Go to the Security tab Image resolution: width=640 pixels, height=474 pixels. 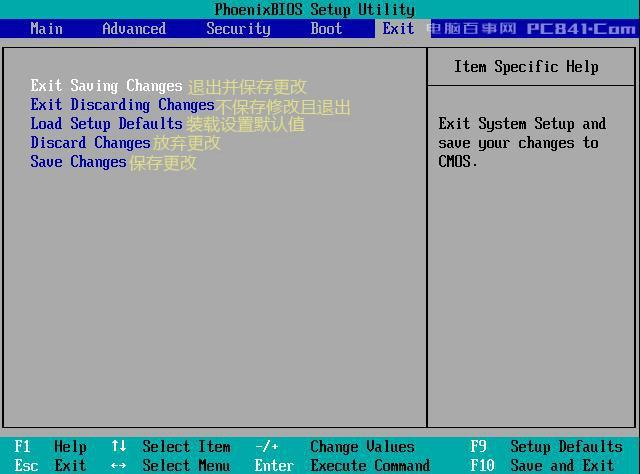coord(238,28)
